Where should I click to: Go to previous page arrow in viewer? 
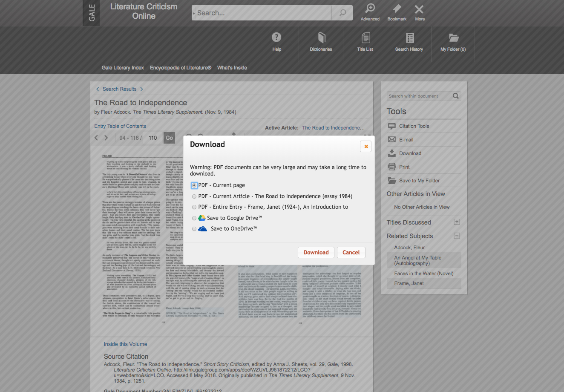point(96,138)
